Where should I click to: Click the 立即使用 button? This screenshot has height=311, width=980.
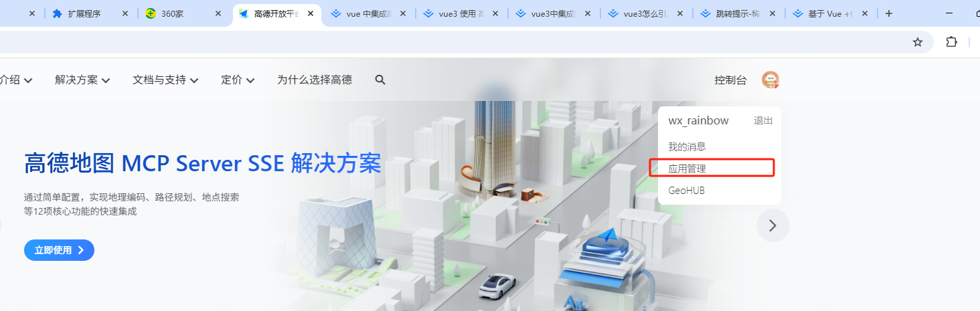pos(59,250)
